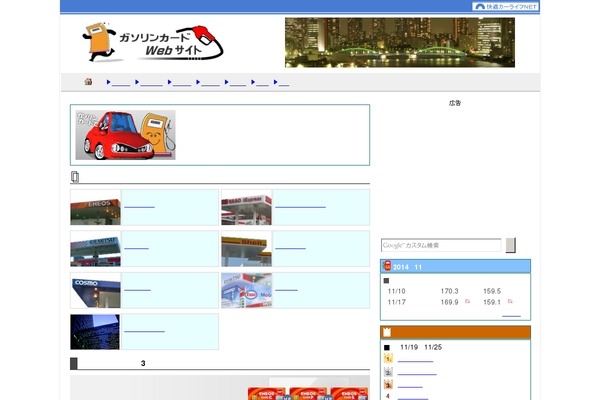Open the third-ranked card link
The height and width of the screenshot is (400, 600).
point(410,385)
